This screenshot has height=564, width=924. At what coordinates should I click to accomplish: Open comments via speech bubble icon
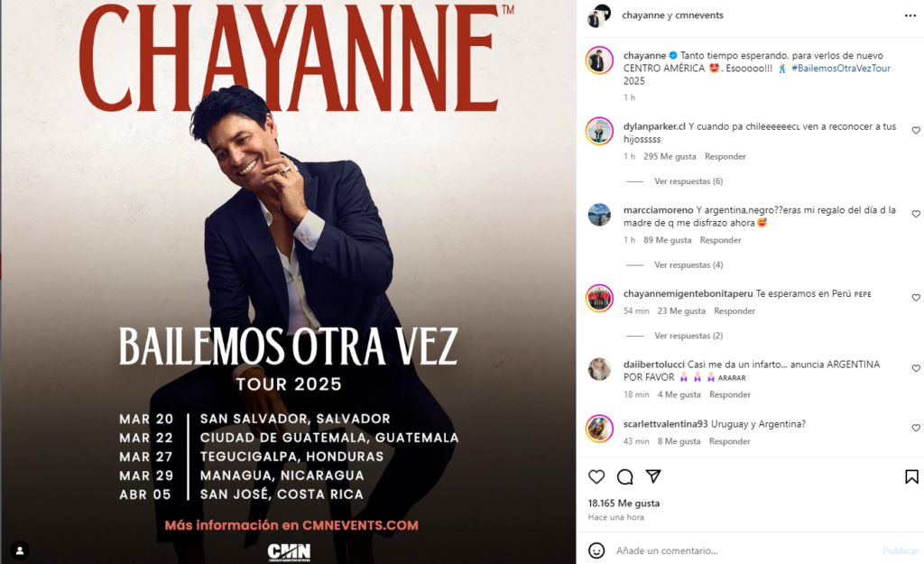tap(624, 476)
